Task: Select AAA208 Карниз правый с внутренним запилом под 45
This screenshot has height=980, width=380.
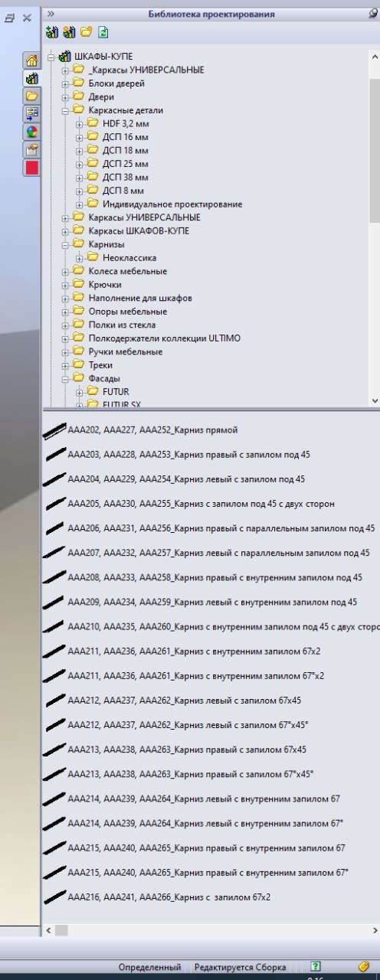Action: point(215,577)
